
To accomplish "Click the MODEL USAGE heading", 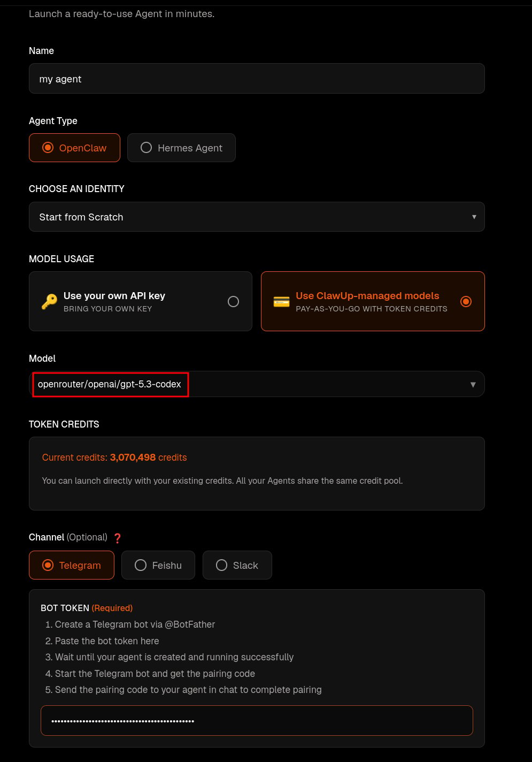I will point(61,259).
